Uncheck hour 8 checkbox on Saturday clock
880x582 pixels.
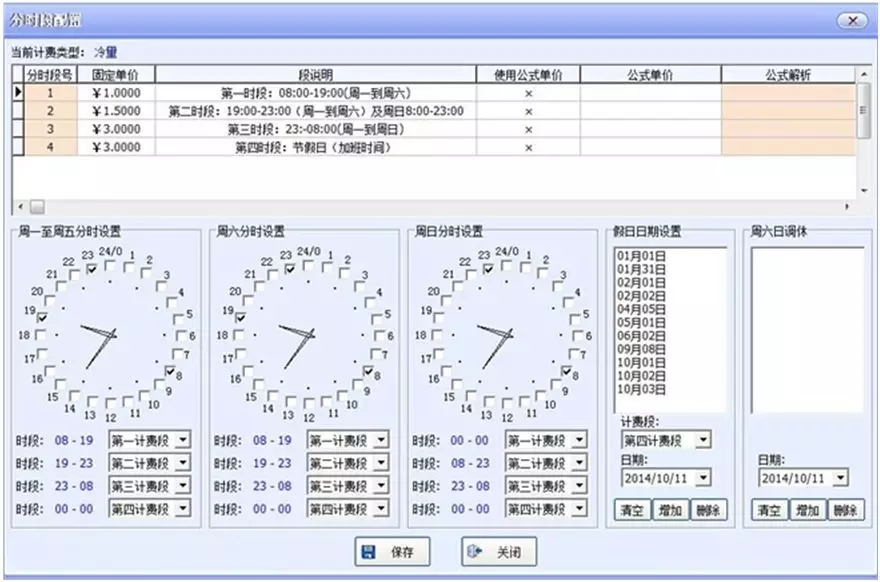coord(369,372)
